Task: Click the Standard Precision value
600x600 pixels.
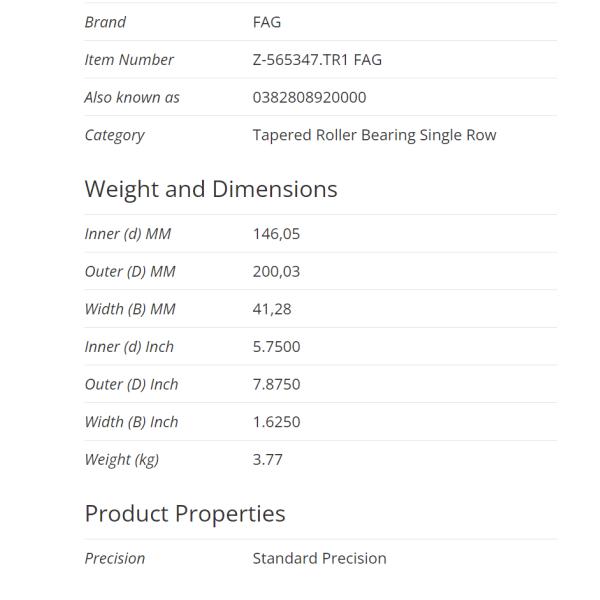Action: [x=319, y=558]
